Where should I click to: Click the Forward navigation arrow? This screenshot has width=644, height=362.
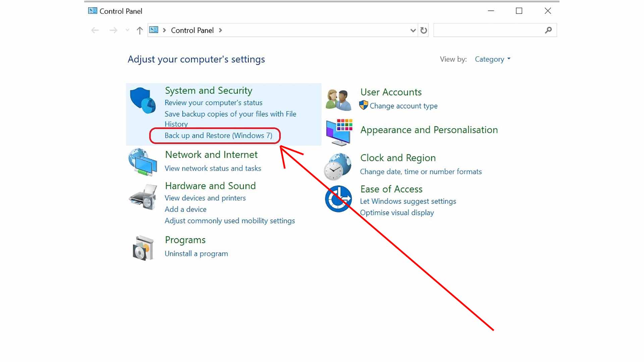point(113,31)
